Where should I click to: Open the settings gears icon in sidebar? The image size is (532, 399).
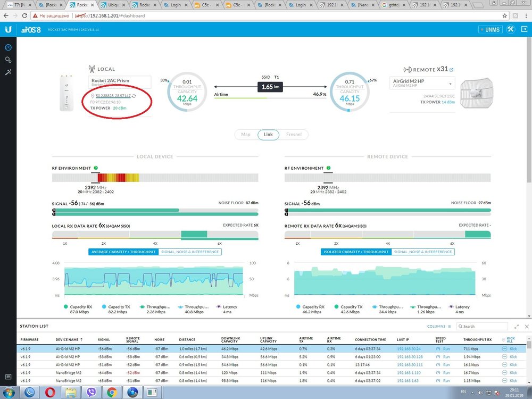8,60
